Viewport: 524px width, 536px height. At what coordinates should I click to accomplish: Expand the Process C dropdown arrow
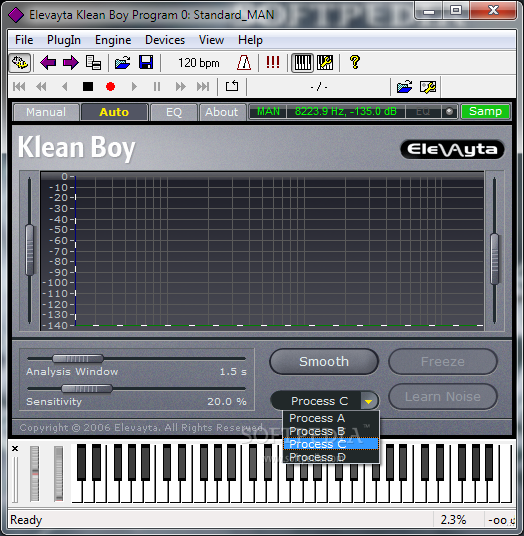point(368,401)
